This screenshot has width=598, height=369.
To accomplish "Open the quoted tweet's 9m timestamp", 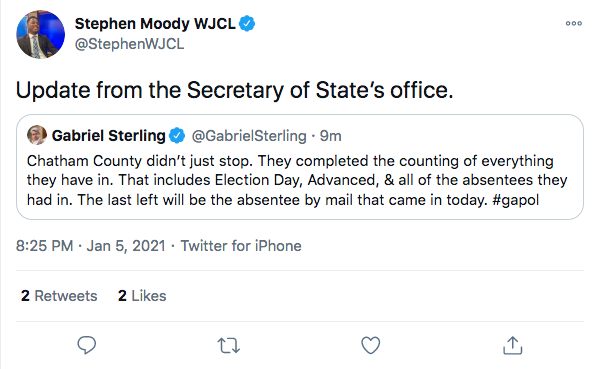I will point(330,136).
